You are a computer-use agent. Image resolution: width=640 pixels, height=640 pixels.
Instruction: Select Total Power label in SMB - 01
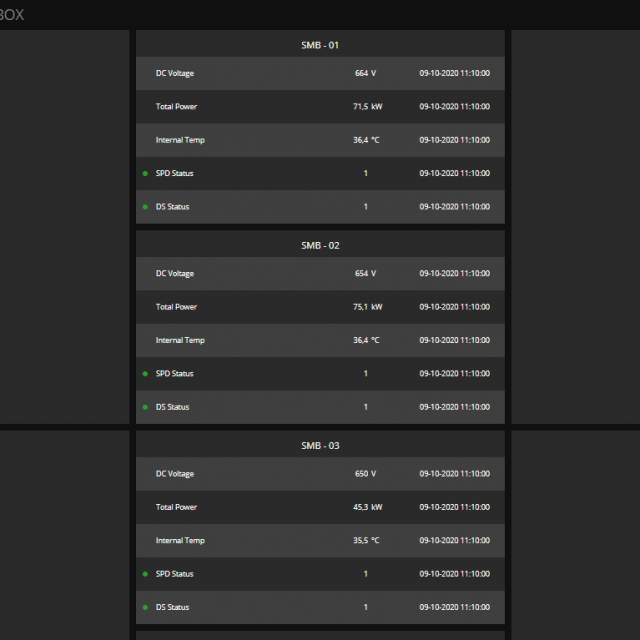pyautogui.click(x=176, y=107)
